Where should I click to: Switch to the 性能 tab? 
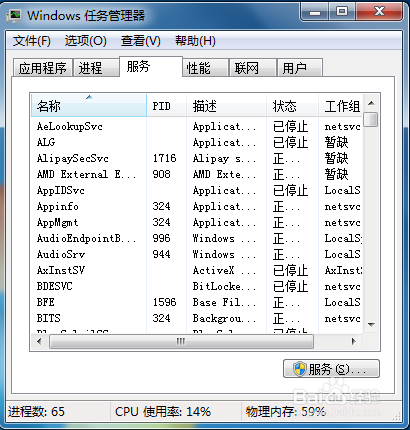tap(206, 68)
